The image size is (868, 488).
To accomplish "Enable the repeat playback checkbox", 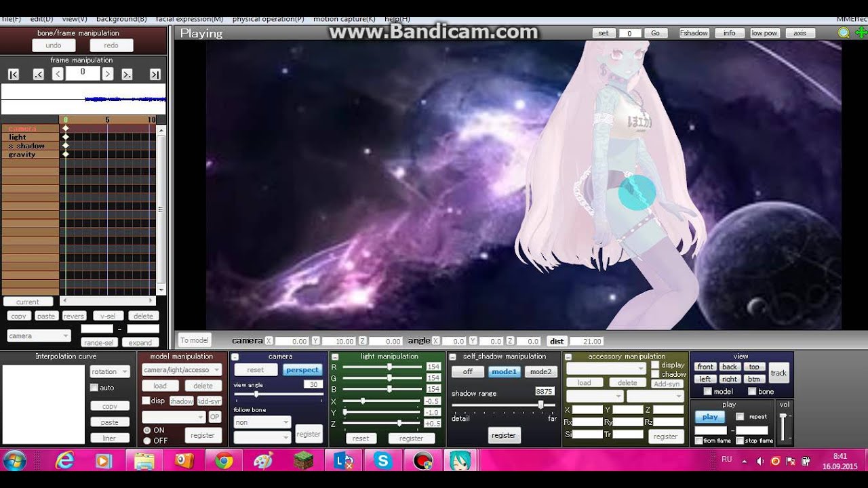I will pyautogui.click(x=740, y=416).
